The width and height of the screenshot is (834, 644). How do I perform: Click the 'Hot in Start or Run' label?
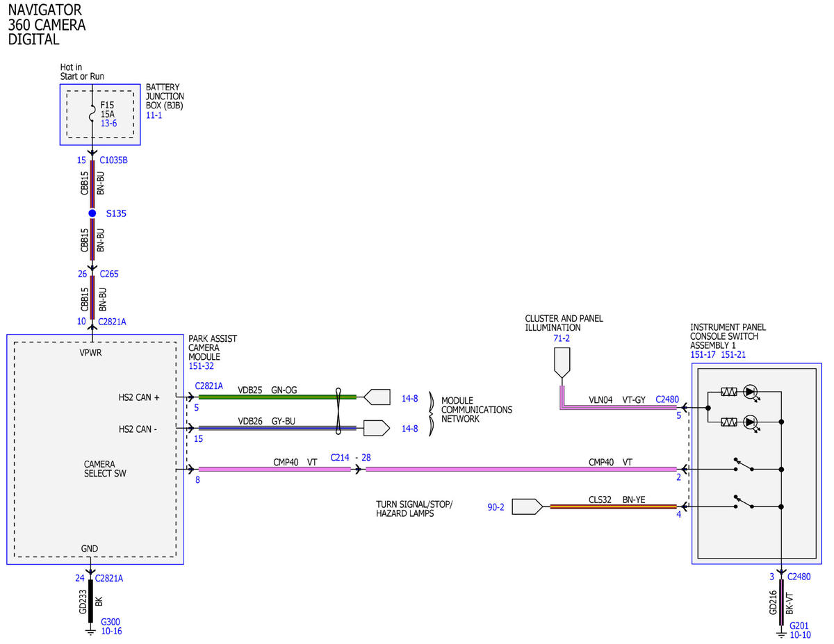point(82,72)
